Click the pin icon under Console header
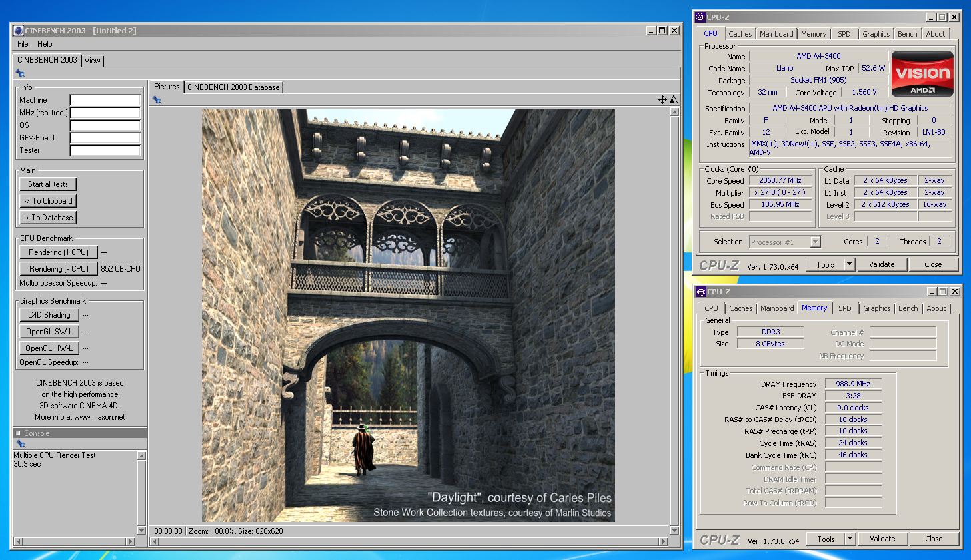971x560 pixels. [x=20, y=444]
